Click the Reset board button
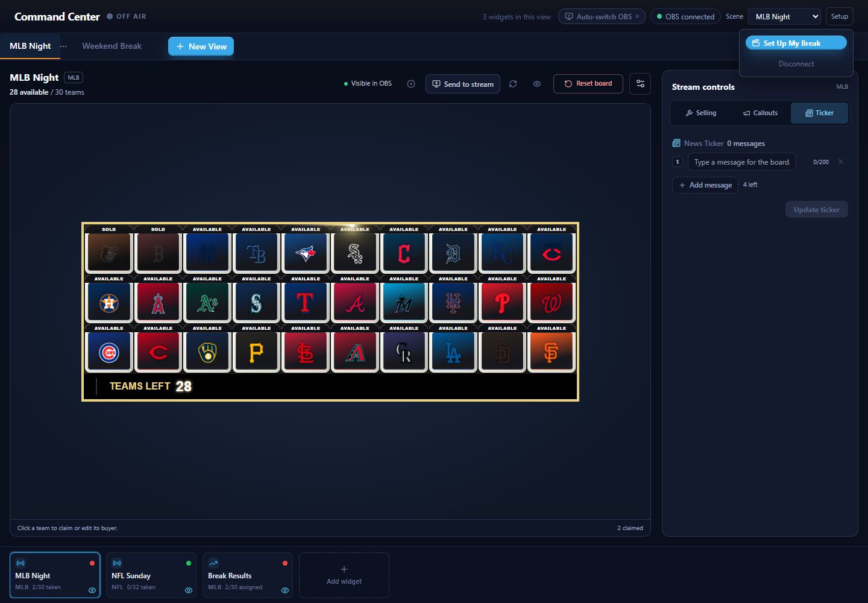 pos(588,84)
